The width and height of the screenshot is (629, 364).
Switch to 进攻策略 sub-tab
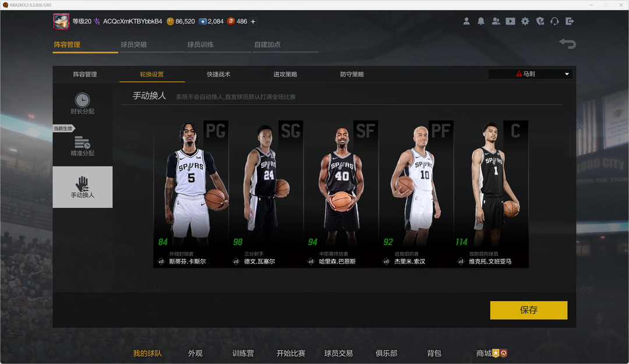[285, 74]
